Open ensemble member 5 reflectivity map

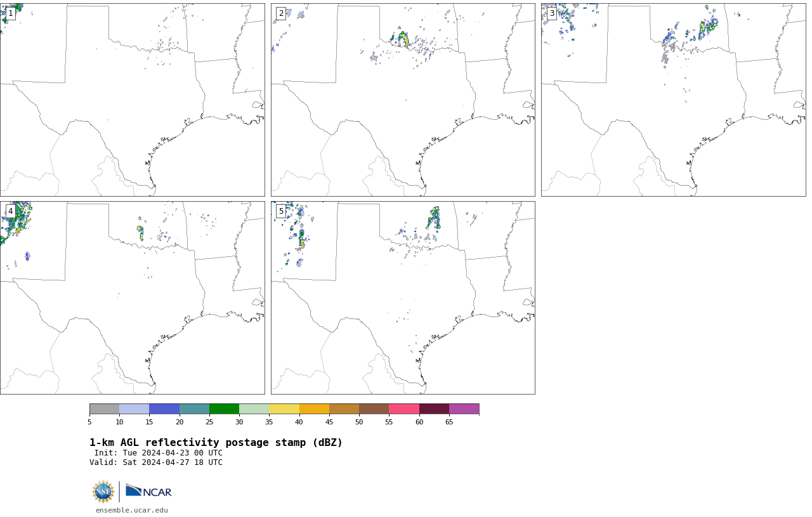[403, 298]
